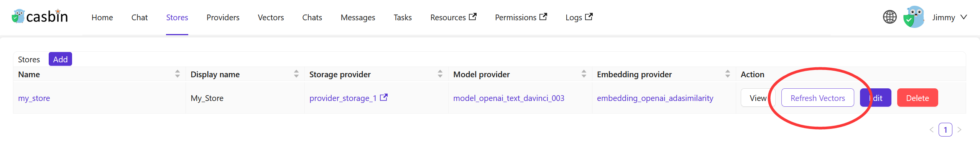The height and width of the screenshot is (161, 980).
Task: Switch to the Providers tab
Action: point(223,18)
